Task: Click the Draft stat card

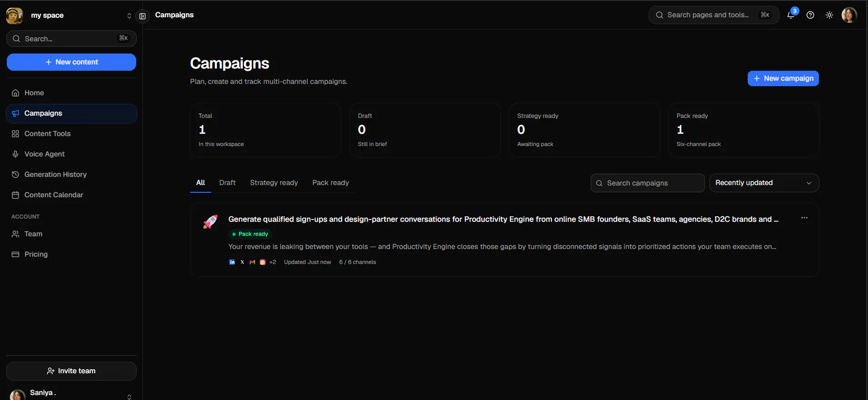Action: coord(425,130)
